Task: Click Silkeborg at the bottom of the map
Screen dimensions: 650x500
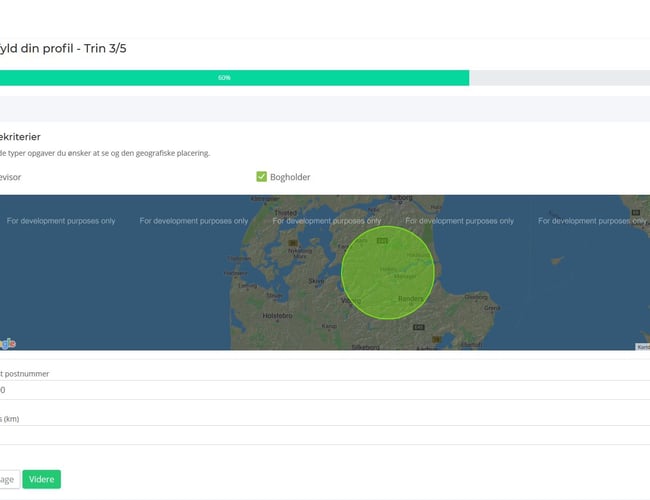Action: click(x=367, y=346)
